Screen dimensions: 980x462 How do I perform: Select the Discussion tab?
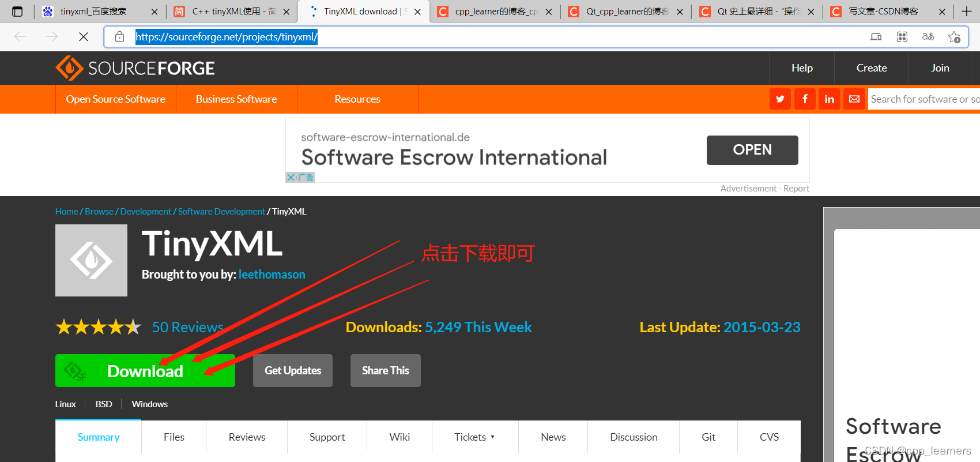(x=634, y=437)
